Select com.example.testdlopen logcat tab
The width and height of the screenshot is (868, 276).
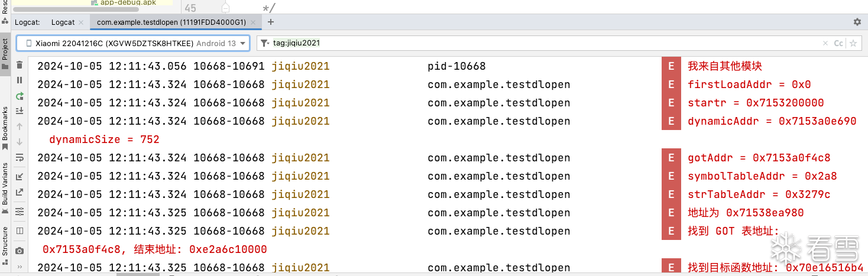coord(171,22)
